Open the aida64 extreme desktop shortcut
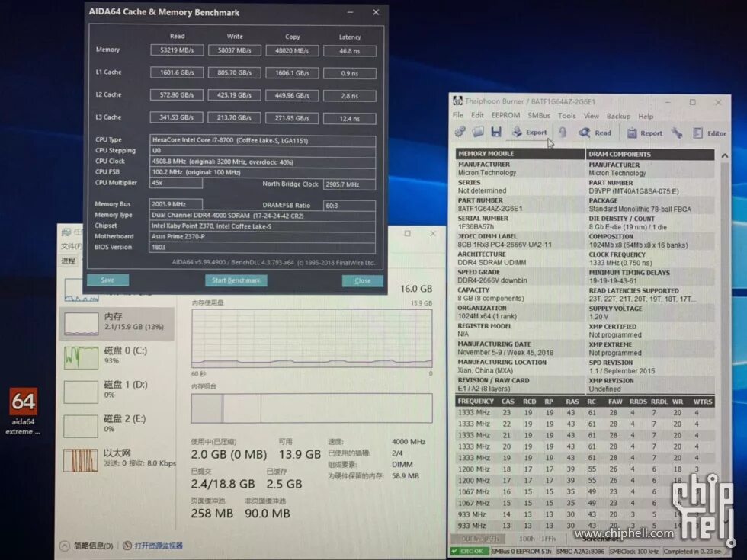This screenshot has width=747, height=560. pos(23,411)
